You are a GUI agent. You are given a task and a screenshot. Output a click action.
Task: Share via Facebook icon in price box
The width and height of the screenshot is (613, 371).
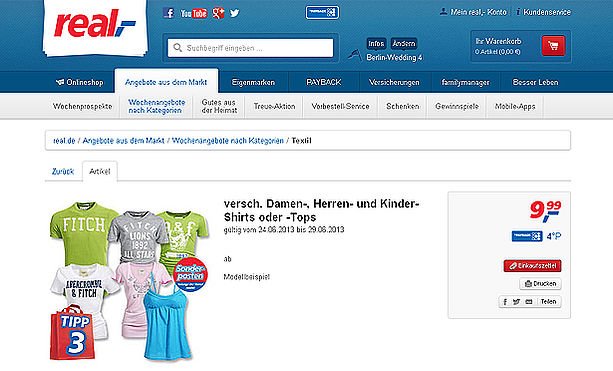[505, 302]
